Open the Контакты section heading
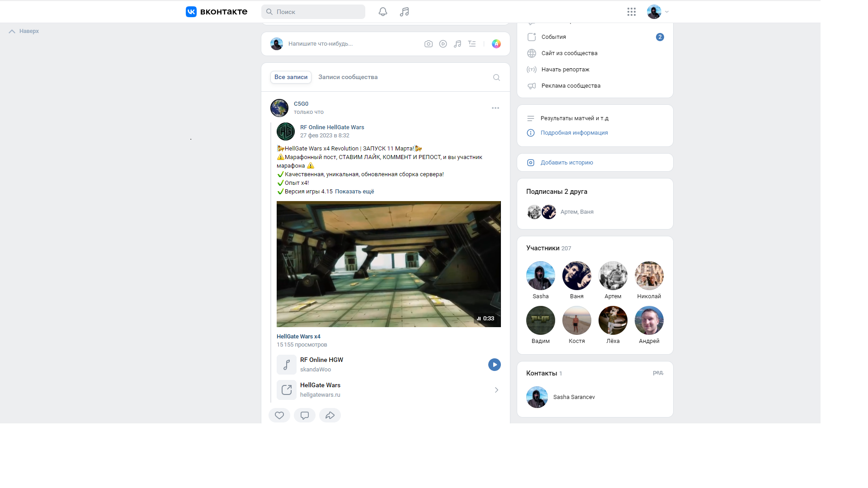 click(x=544, y=373)
